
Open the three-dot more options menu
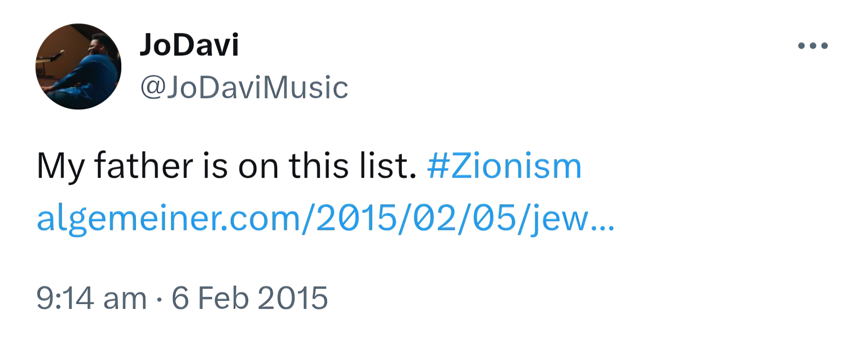click(813, 45)
